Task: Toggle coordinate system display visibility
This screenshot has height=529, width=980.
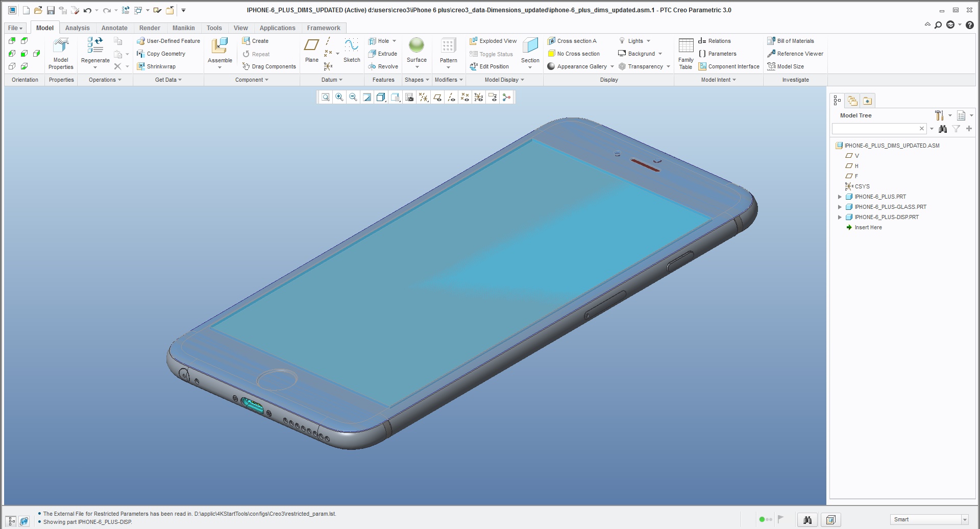Action: (x=478, y=97)
